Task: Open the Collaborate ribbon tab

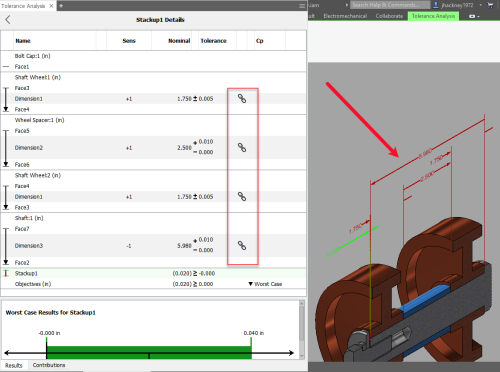Action: coord(389,16)
